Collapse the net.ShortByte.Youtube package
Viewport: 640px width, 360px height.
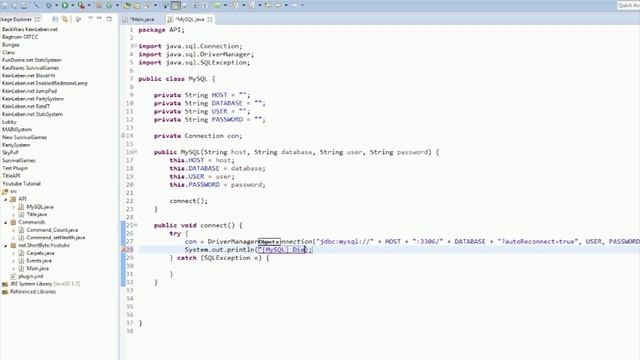pos(6,246)
